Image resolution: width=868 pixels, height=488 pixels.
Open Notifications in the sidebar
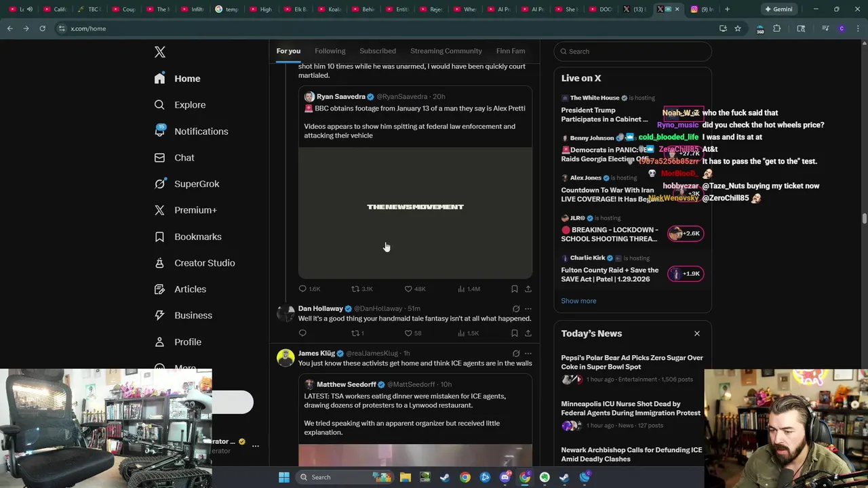[x=191, y=131]
